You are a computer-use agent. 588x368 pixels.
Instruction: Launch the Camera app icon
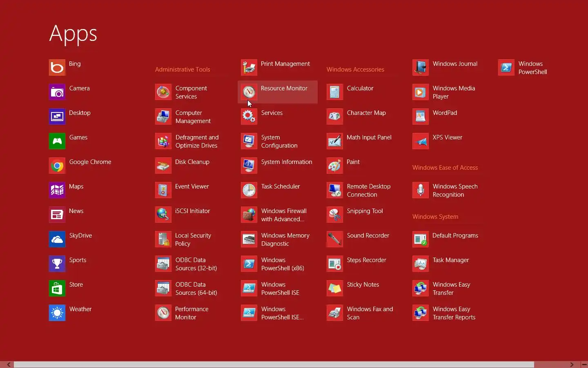57,92
